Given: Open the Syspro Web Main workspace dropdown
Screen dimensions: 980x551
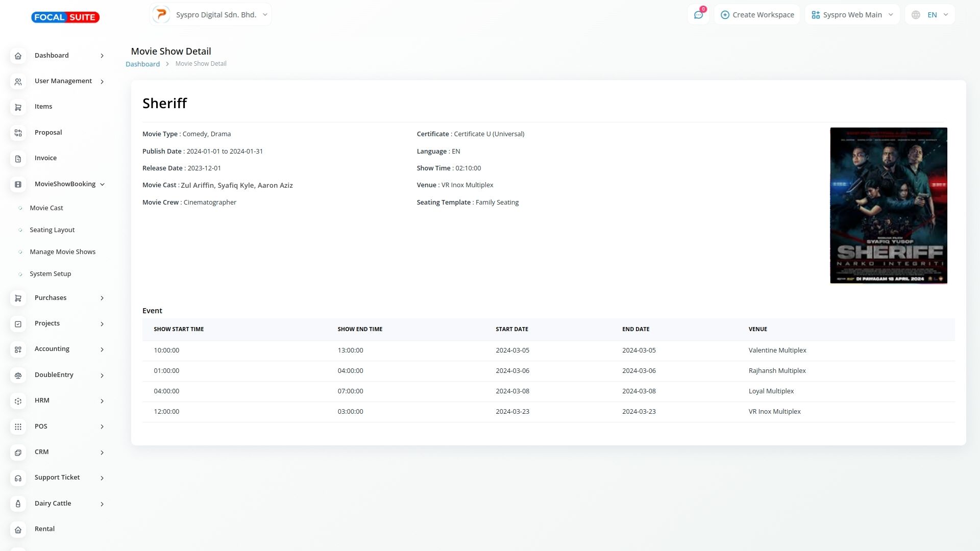Looking at the screenshot, I should tap(852, 15).
